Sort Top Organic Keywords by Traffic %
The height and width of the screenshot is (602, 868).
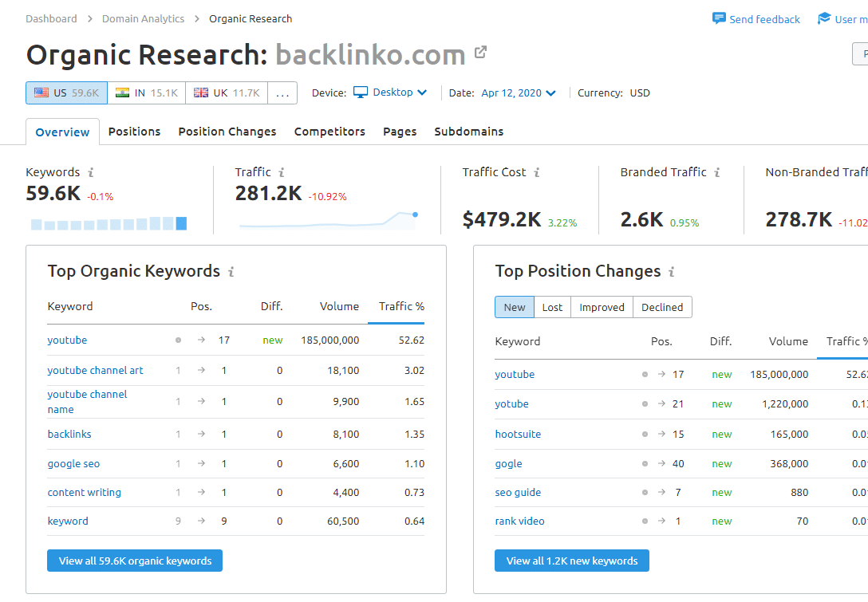[401, 306]
